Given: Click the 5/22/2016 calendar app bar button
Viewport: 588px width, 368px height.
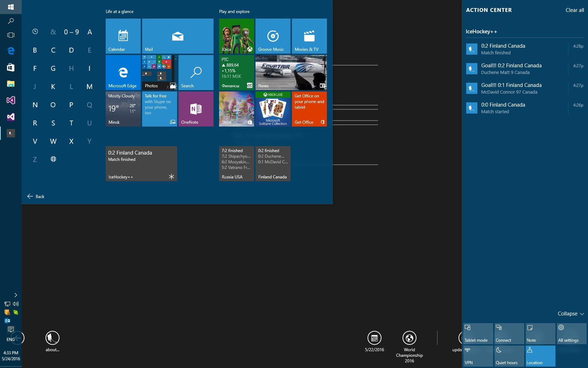Looking at the screenshot, I should pos(374,341).
